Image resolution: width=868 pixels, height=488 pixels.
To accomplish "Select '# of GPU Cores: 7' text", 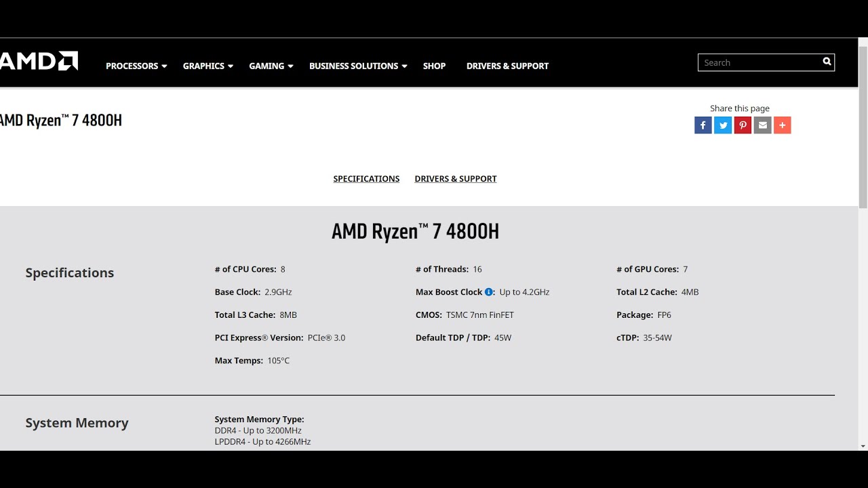I will (x=652, y=269).
